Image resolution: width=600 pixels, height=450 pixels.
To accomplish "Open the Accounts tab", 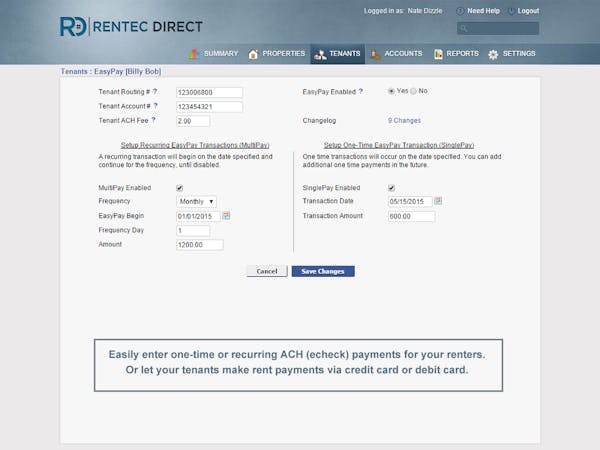I will tap(396, 54).
